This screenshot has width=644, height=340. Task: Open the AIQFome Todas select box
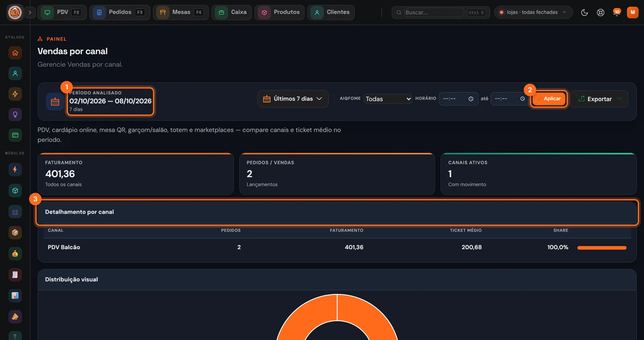(x=388, y=99)
